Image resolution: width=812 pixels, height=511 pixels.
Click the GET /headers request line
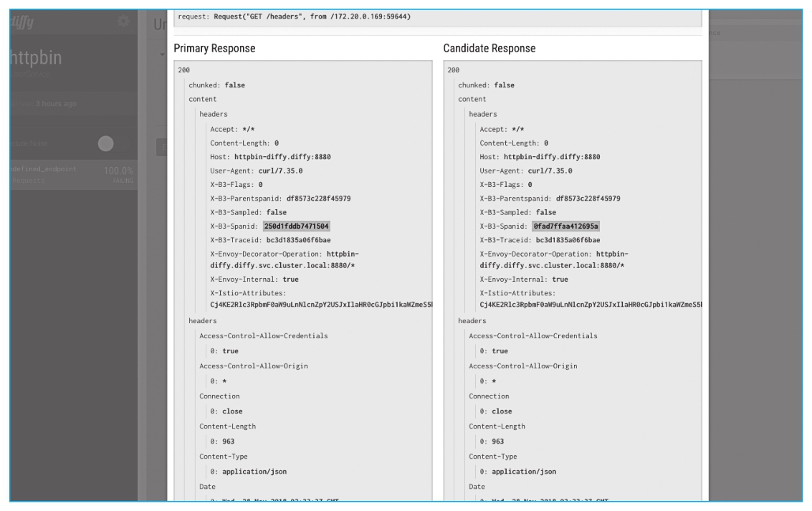click(x=294, y=16)
